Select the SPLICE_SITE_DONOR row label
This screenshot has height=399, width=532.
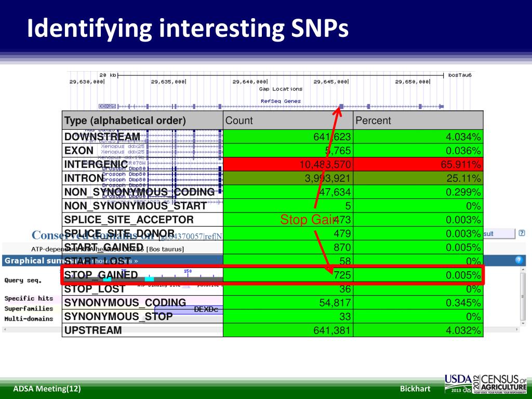(x=119, y=233)
